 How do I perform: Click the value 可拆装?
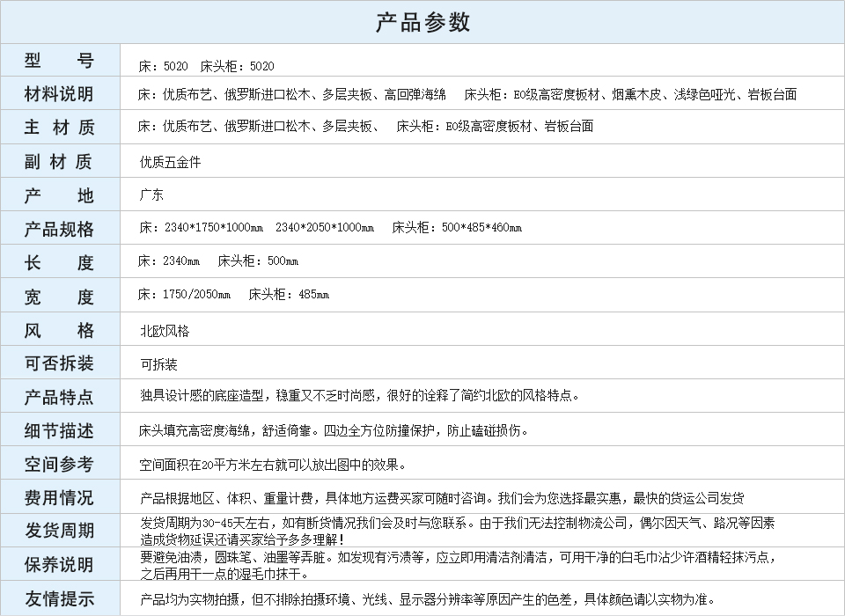click(159, 364)
